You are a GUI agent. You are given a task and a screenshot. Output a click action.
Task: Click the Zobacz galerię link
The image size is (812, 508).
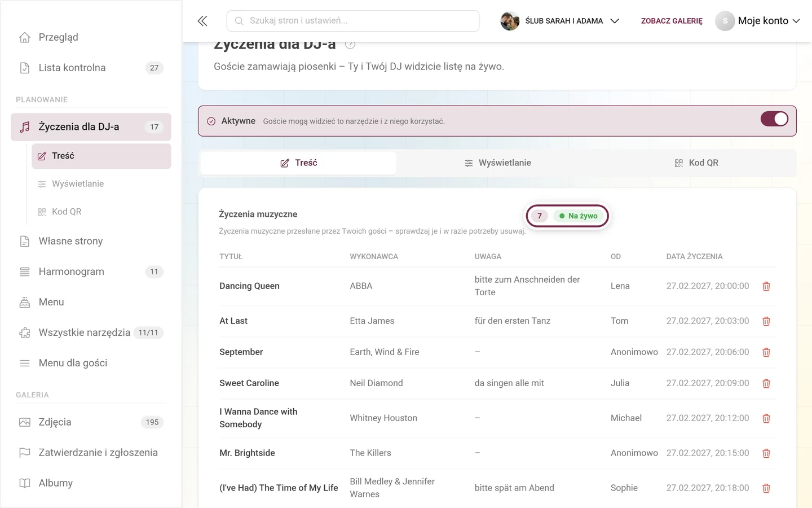coord(672,21)
